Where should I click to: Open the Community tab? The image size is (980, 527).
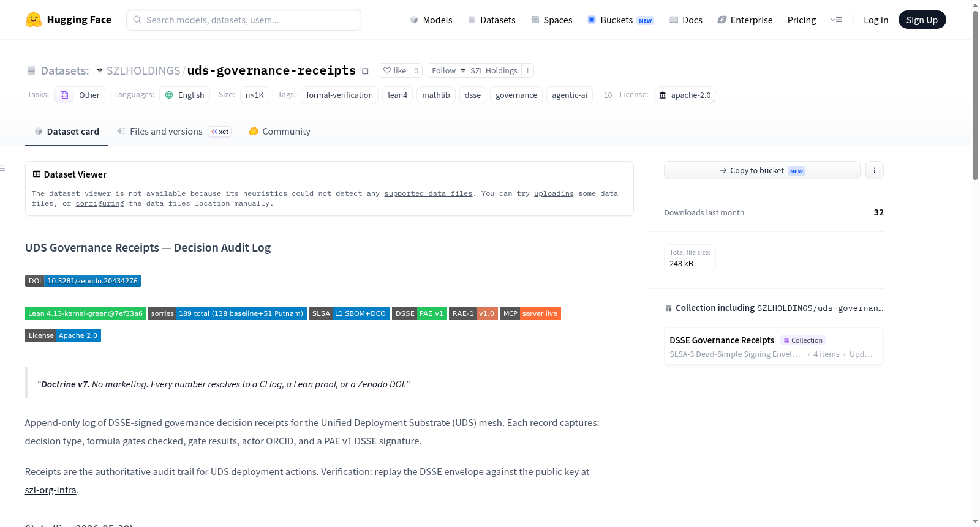coord(279,131)
